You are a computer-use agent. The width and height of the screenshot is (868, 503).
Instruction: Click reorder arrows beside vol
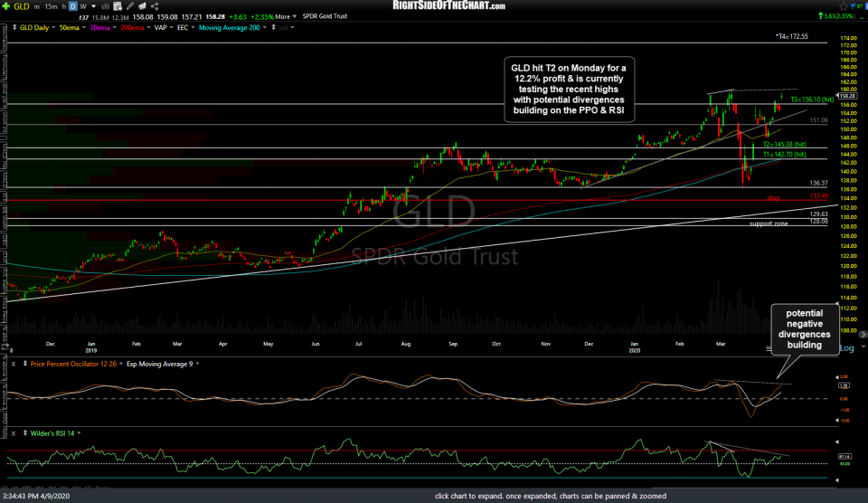[273, 27]
